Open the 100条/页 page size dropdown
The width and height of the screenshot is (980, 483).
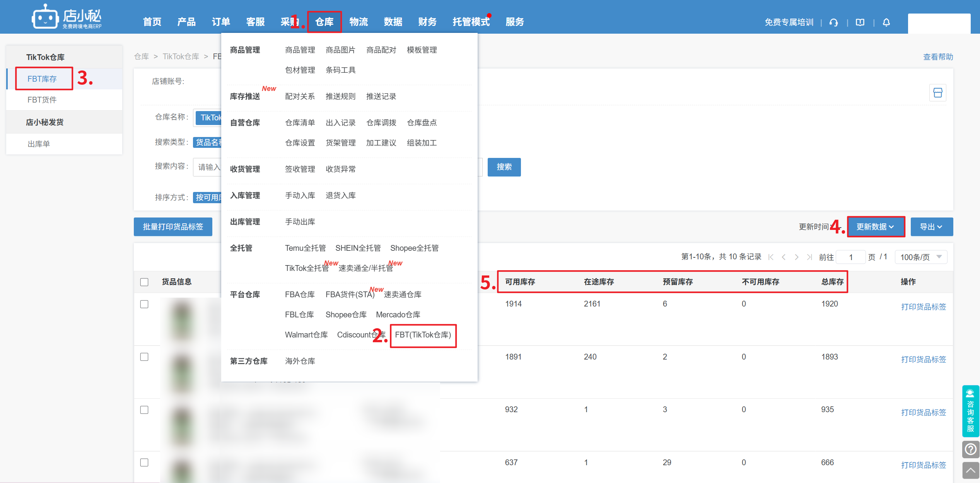[920, 257]
